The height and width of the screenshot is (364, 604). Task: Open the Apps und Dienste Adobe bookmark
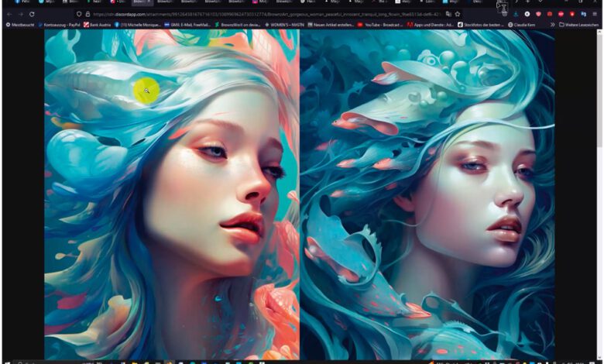click(431, 25)
